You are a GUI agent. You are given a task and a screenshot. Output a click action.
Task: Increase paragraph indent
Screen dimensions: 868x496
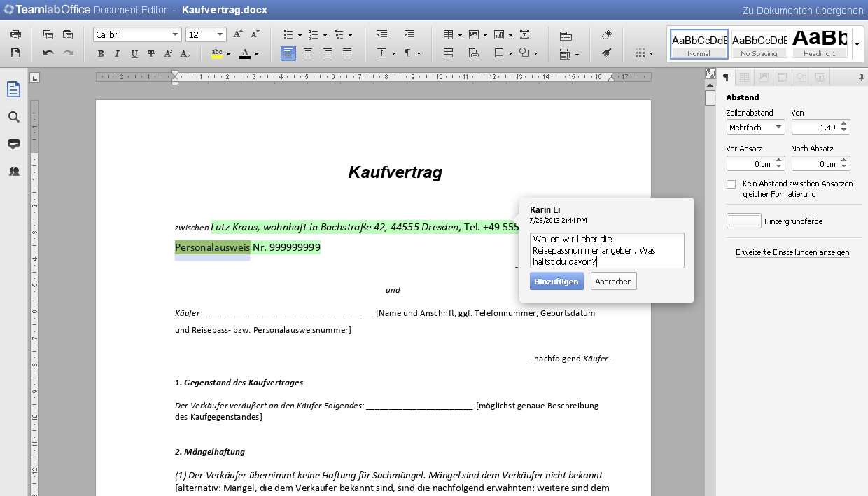click(x=409, y=34)
